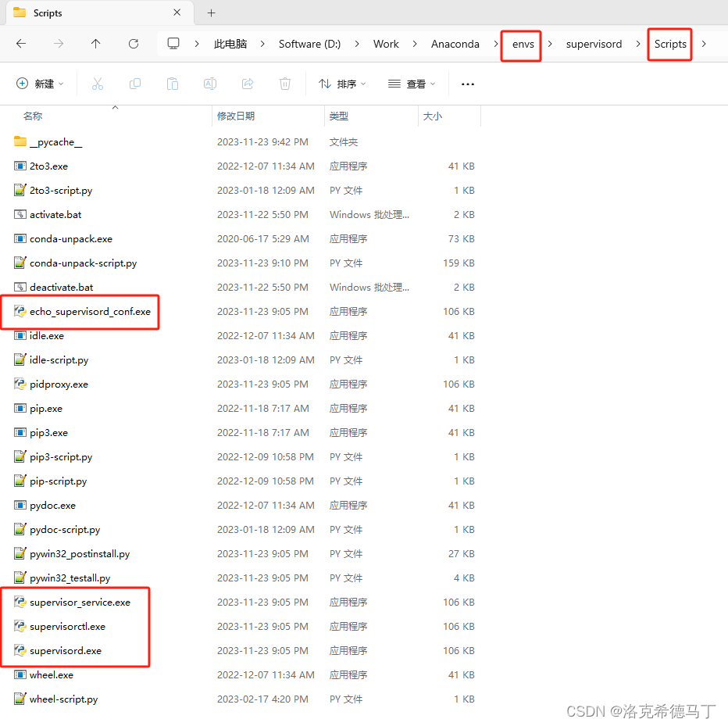Navigate to envs breadcrumb
Viewport: 728px width, 726px height.
pyautogui.click(x=523, y=44)
